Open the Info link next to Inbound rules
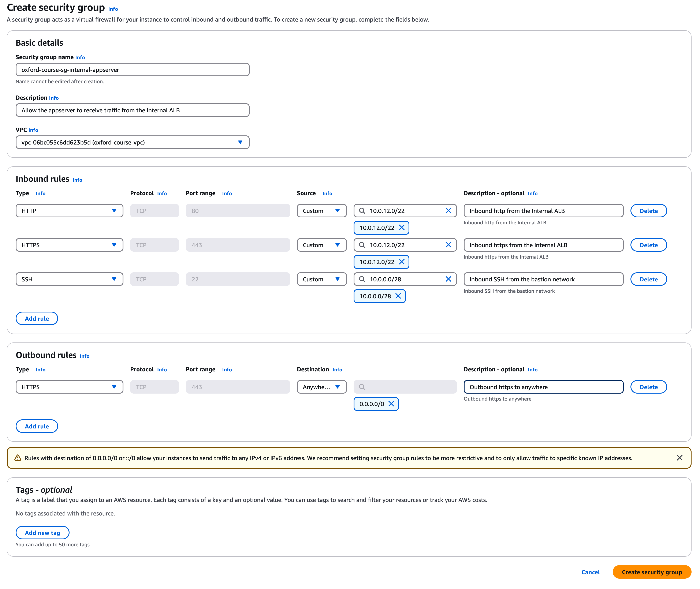The image size is (700, 589). [x=77, y=180]
